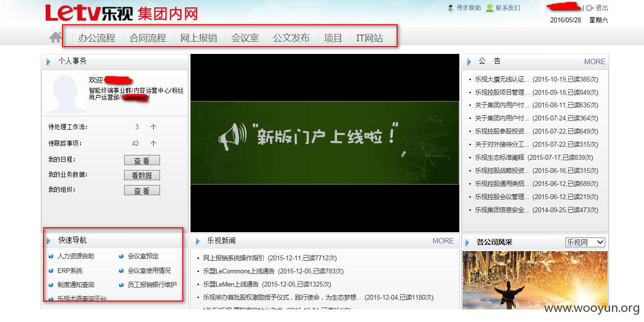
Task: Open the 公文发布 menu
Action: pyautogui.click(x=291, y=38)
